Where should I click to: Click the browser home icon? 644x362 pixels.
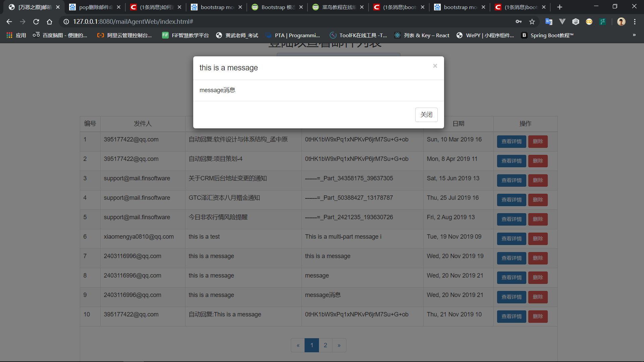coord(50,22)
